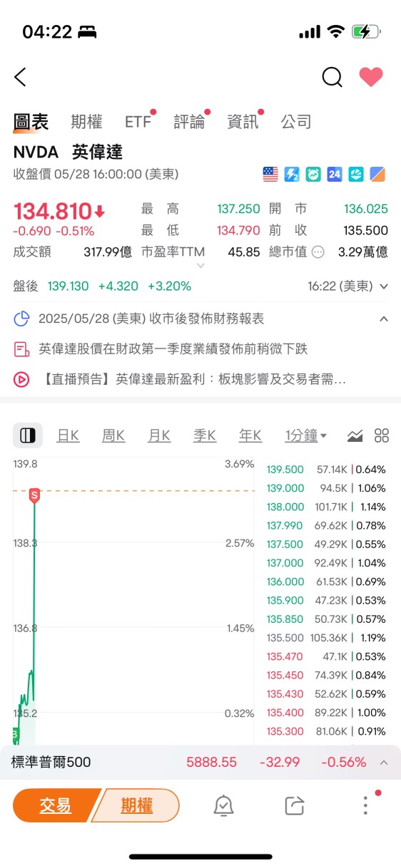Tap the live broadcast play icon
The image size is (401, 868).
(x=22, y=380)
